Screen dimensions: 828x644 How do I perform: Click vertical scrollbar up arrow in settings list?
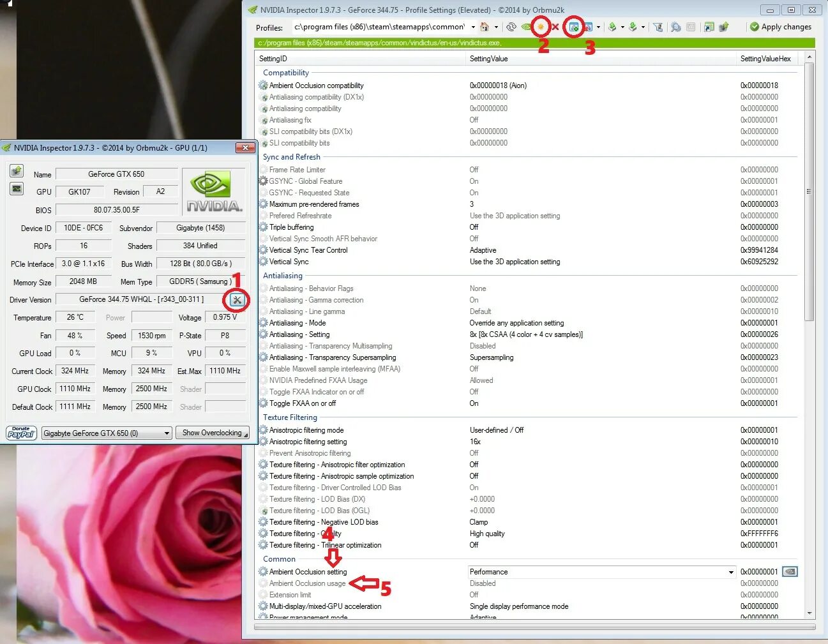pyautogui.click(x=809, y=57)
